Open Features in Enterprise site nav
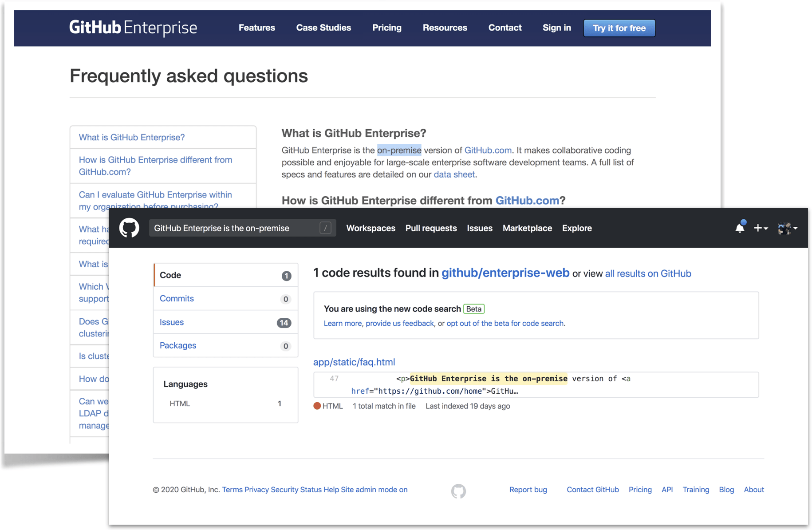 (257, 28)
